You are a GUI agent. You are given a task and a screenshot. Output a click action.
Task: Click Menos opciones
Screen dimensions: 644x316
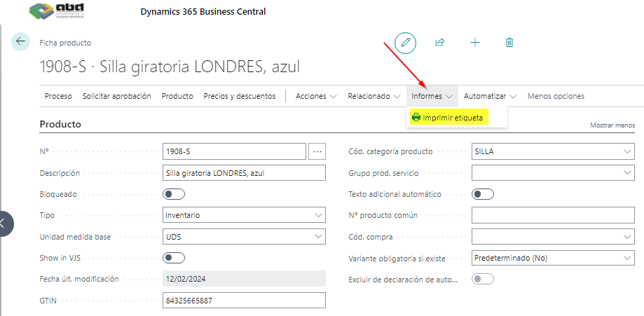click(x=556, y=96)
